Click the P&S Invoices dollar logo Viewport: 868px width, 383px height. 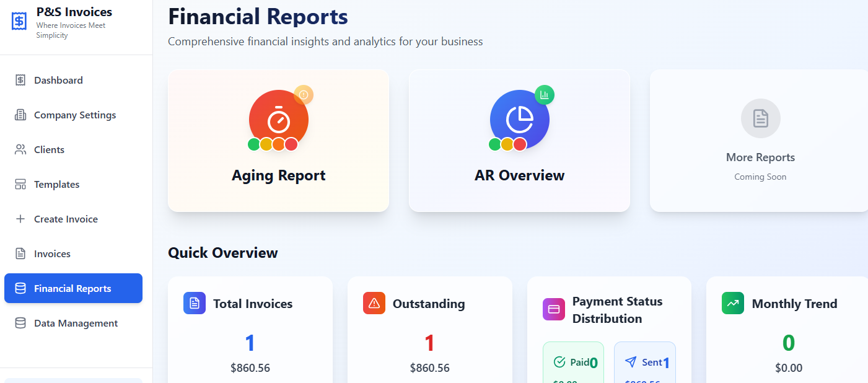click(x=18, y=20)
